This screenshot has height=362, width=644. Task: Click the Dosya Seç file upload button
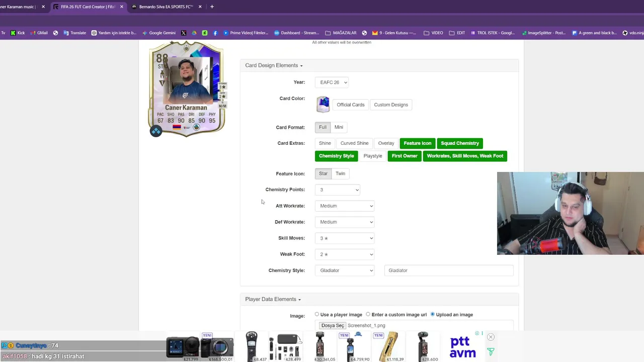pyautogui.click(x=333, y=325)
